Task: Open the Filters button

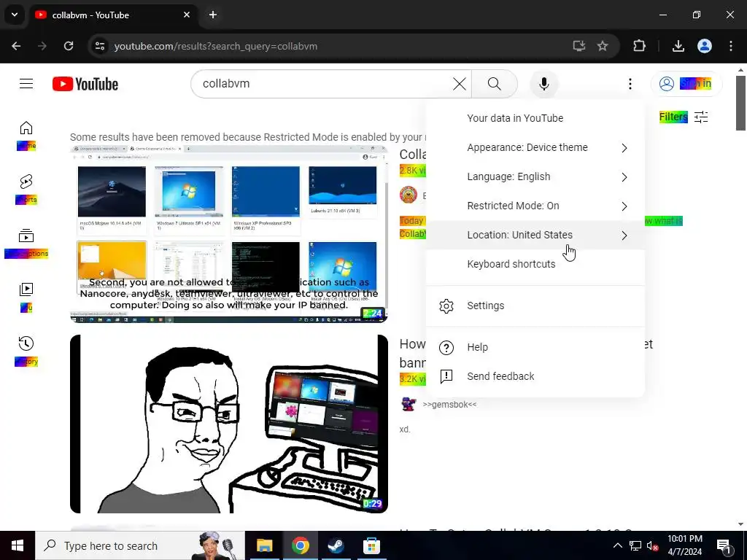Action: point(684,117)
